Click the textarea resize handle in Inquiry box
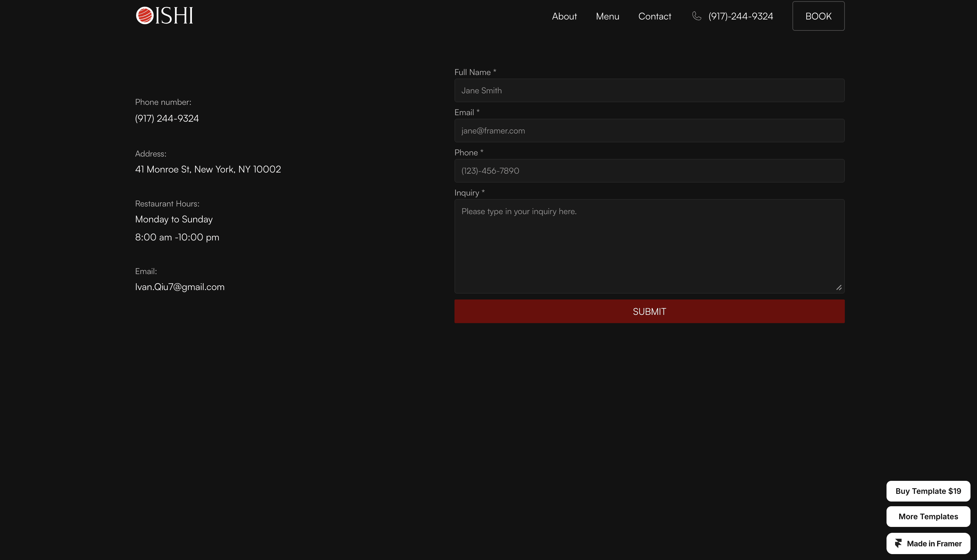977x560 pixels. coord(839,288)
